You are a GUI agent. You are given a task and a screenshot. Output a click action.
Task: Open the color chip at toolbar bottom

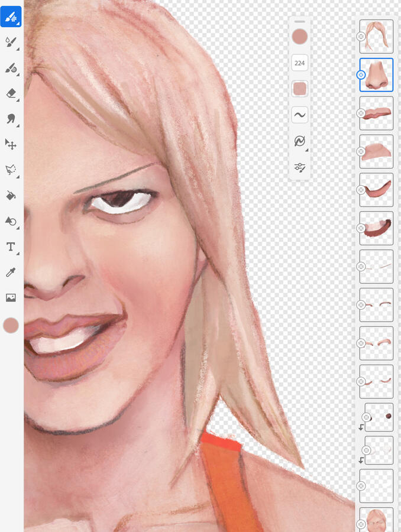coord(11,325)
